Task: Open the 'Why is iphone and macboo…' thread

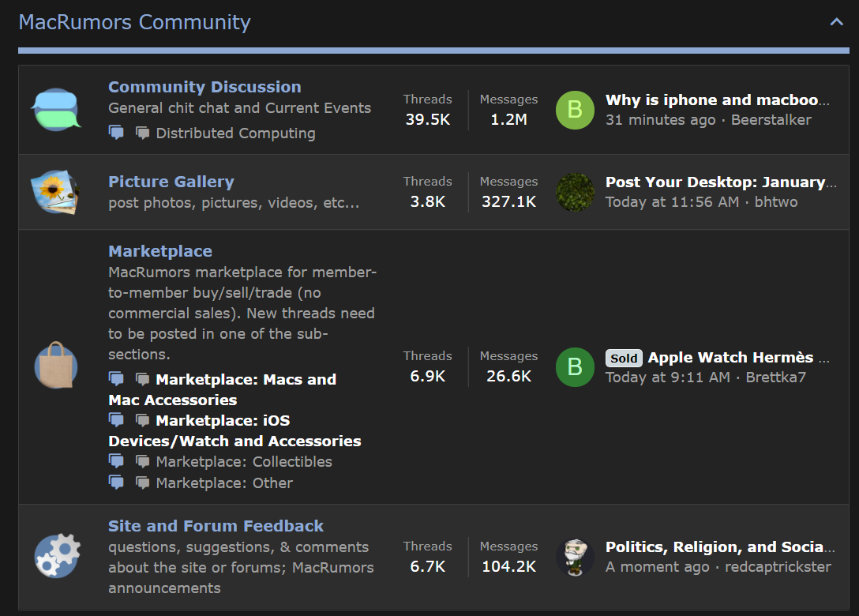Action: pos(717,100)
